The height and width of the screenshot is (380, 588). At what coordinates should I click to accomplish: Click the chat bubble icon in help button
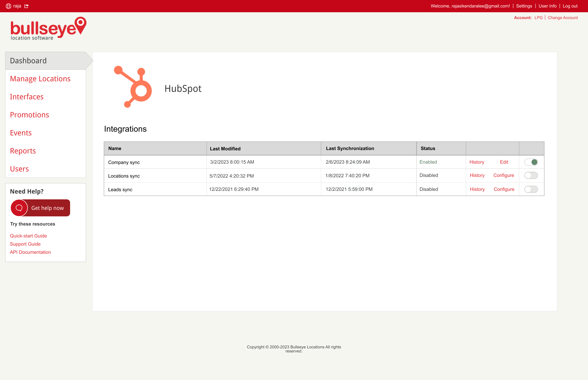pos(19,208)
